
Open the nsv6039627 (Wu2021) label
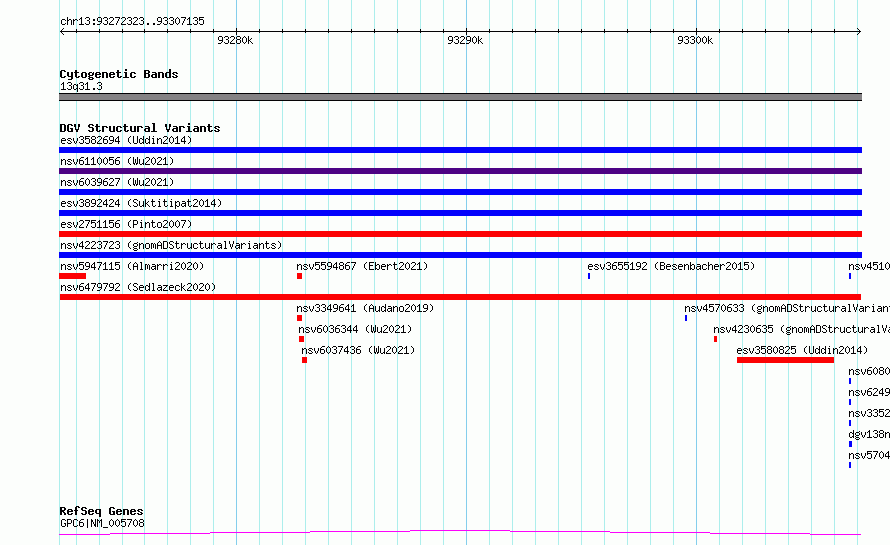point(117,182)
